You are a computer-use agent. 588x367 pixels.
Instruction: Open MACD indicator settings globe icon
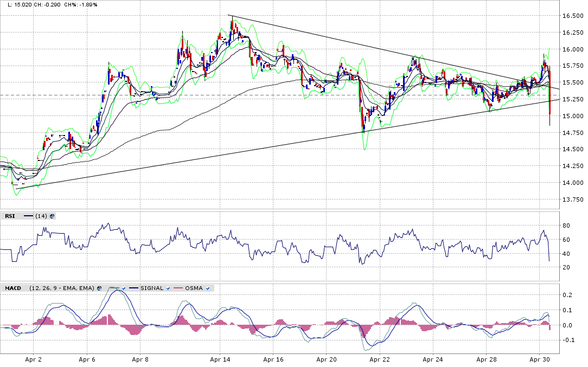click(x=98, y=288)
